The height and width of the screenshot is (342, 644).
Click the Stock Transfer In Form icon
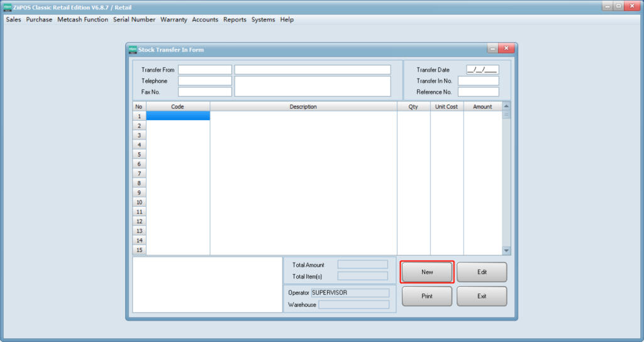(133, 50)
